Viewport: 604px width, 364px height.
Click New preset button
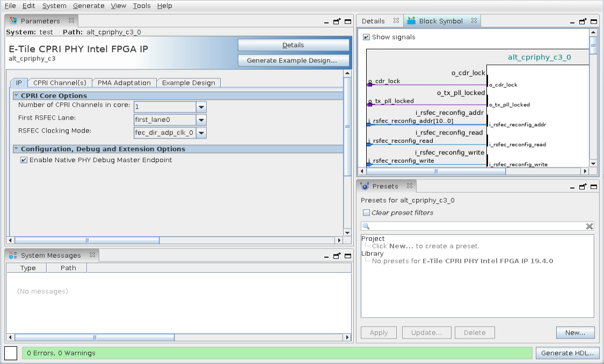pos(575,332)
